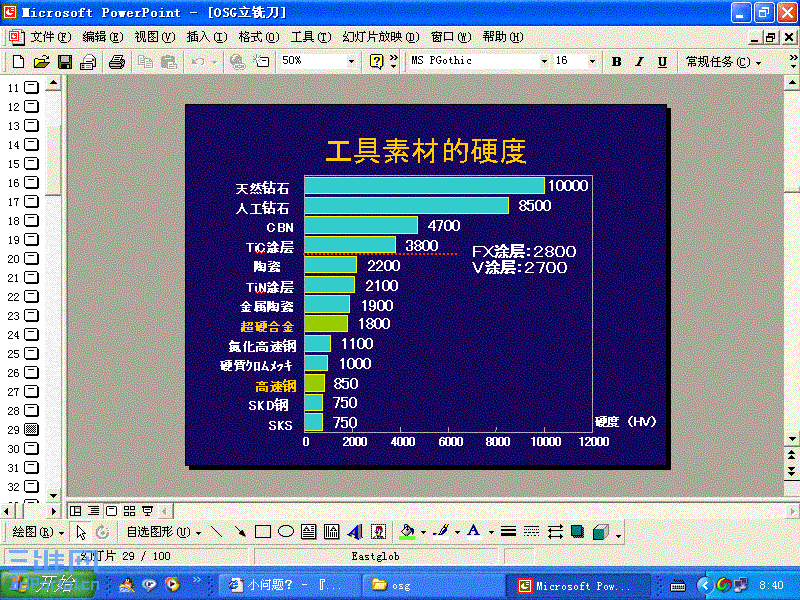Click the Microsoft PowerPoint taskbar button
Screen dimensions: 800x600
point(577,585)
